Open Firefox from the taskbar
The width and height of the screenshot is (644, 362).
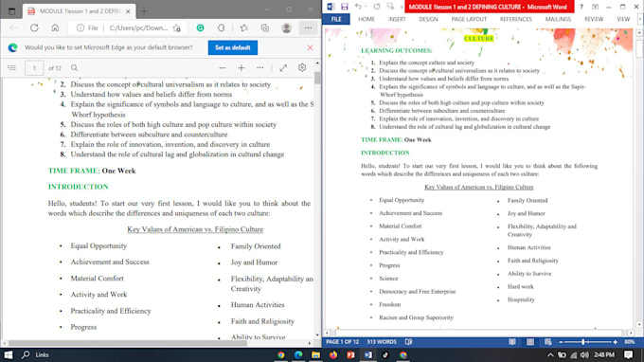click(x=333, y=355)
